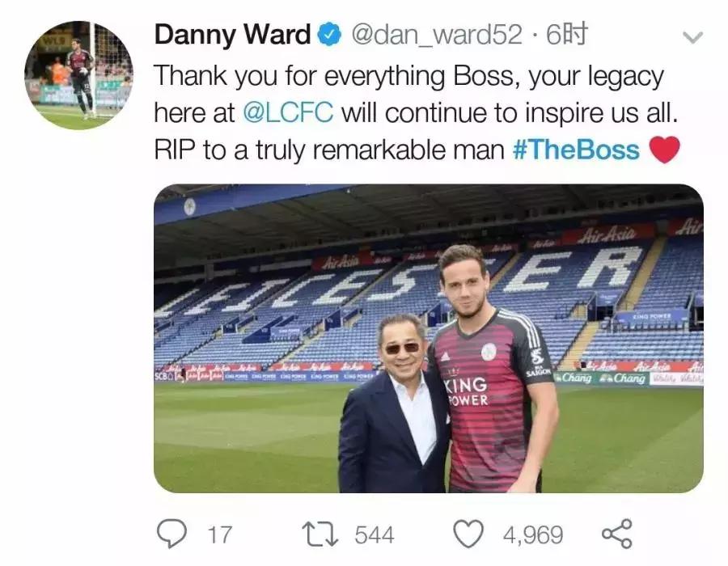This screenshot has height=566, width=728.
Task: Open Danny Ward's profile avatar
Action: click(x=78, y=74)
